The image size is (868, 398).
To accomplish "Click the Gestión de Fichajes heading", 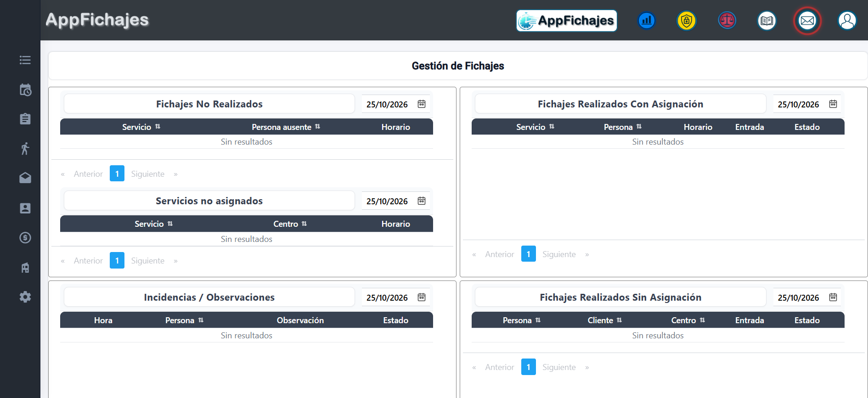I will coord(458,66).
